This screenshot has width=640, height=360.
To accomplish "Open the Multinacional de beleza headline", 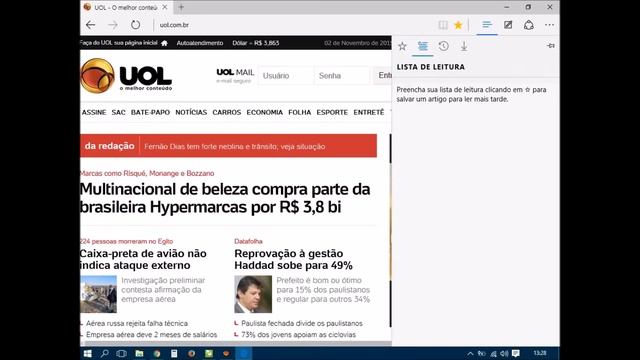I will (x=225, y=198).
